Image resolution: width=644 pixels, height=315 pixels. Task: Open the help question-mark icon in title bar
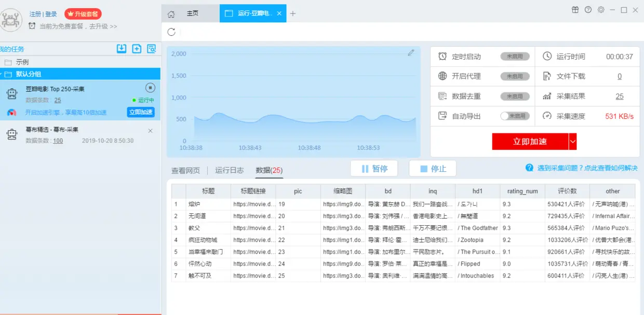pos(588,10)
